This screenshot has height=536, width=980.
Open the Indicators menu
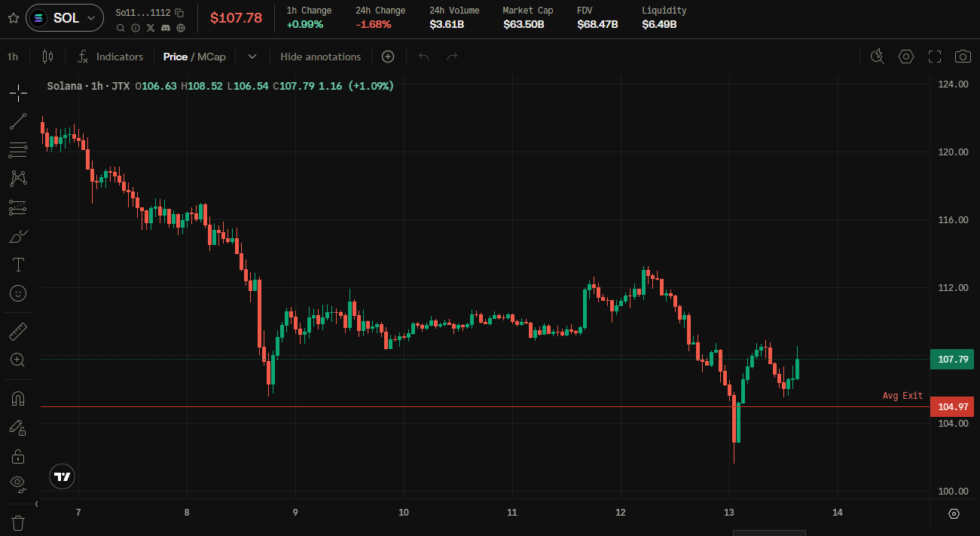coord(111,57)
